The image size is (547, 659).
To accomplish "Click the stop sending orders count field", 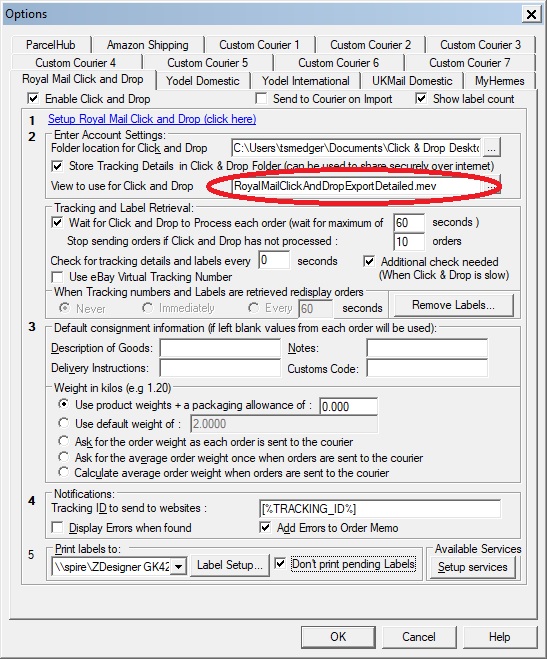I will tap(409, 241).
